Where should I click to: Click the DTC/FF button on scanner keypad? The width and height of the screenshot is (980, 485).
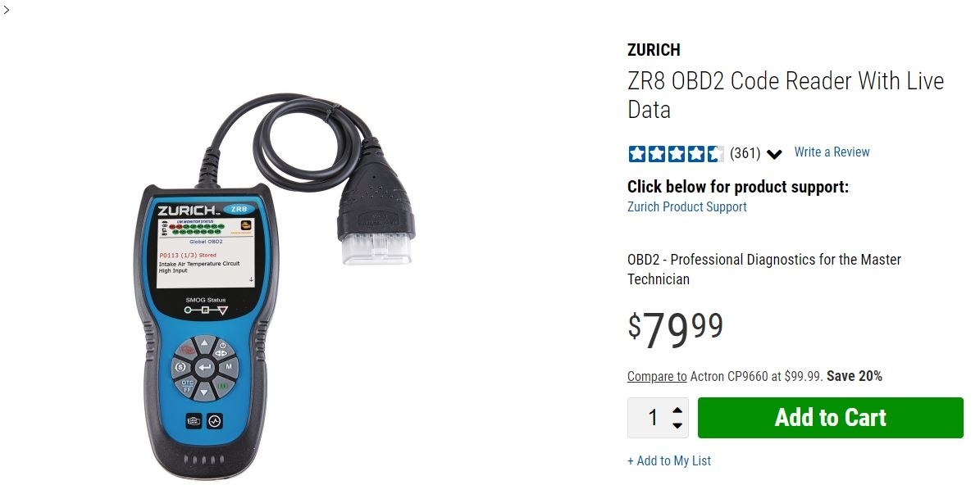tap(187, 385)
